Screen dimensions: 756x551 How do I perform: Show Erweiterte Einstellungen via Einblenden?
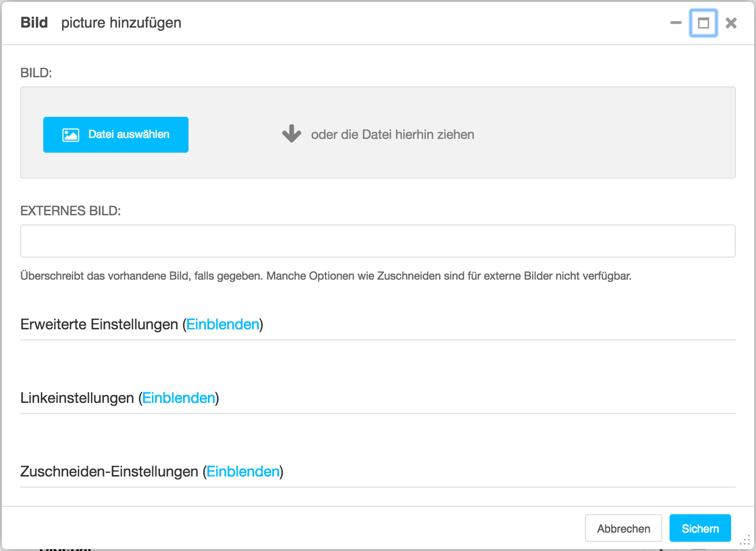[x=223, y=324]
